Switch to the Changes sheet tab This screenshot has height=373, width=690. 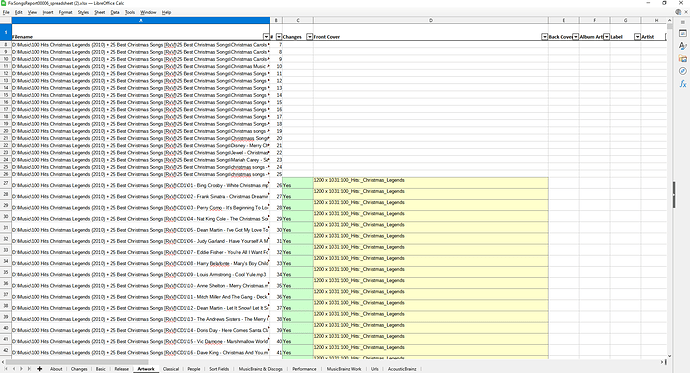click(x=79, y=369)
